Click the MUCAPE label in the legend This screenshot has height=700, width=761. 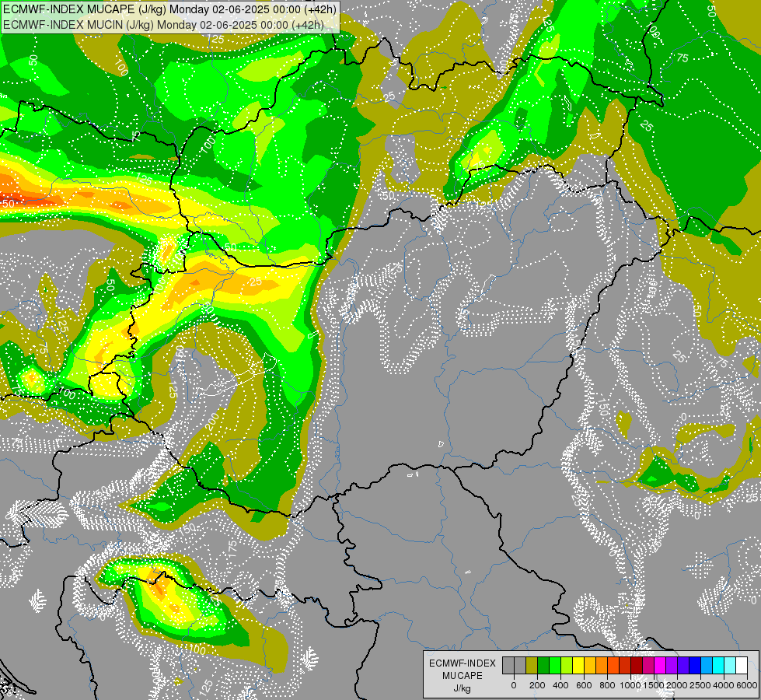[x=463, y=676]
